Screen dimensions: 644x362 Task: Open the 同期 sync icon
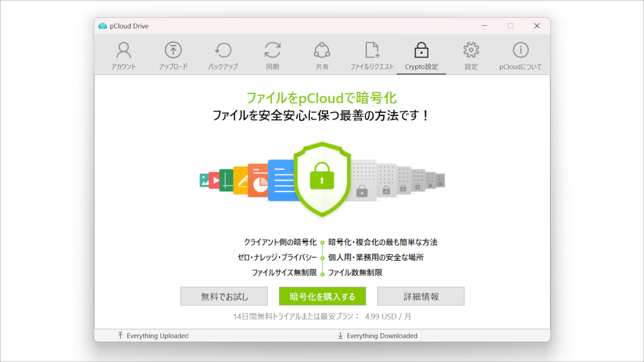click(x=273, y=50)
